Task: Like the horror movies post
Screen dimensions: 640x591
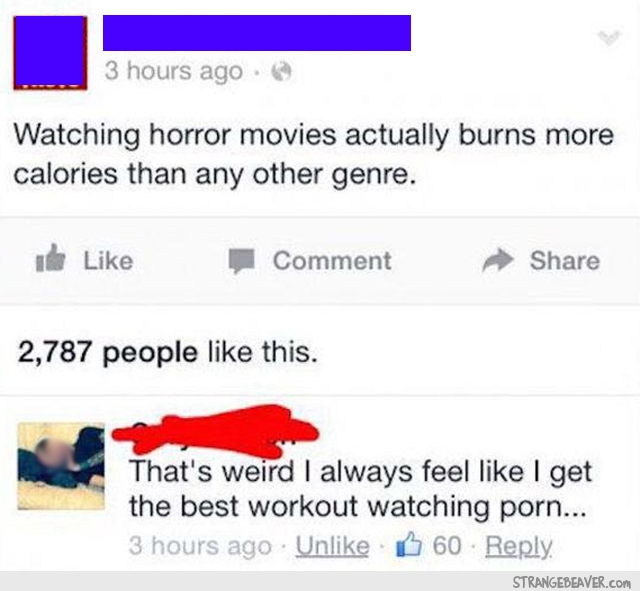Action: 85,260
